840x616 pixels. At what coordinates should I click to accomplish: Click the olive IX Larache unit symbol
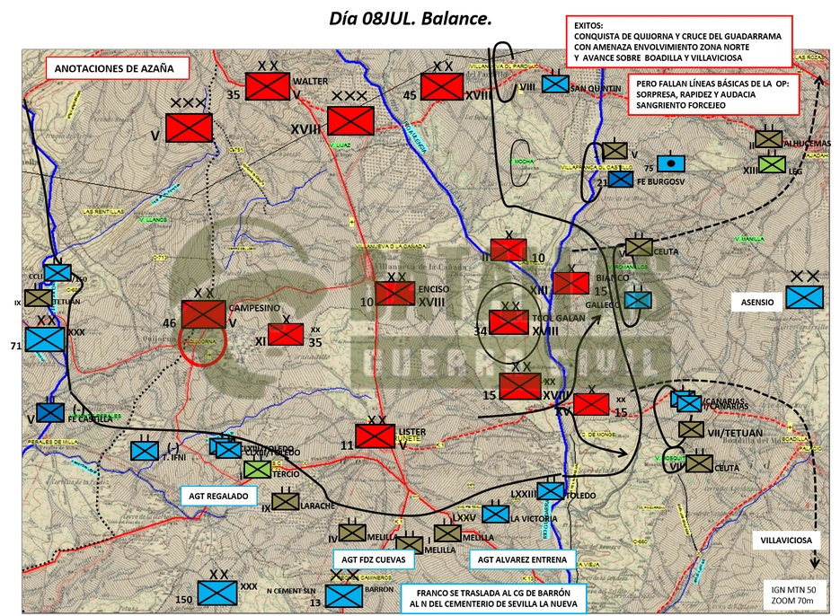[286, 501]
